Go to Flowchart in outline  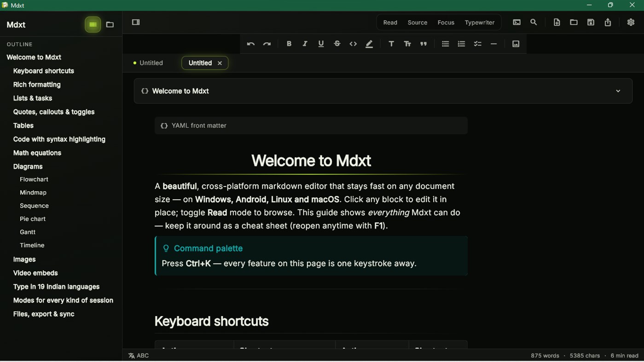pos(34,179)
